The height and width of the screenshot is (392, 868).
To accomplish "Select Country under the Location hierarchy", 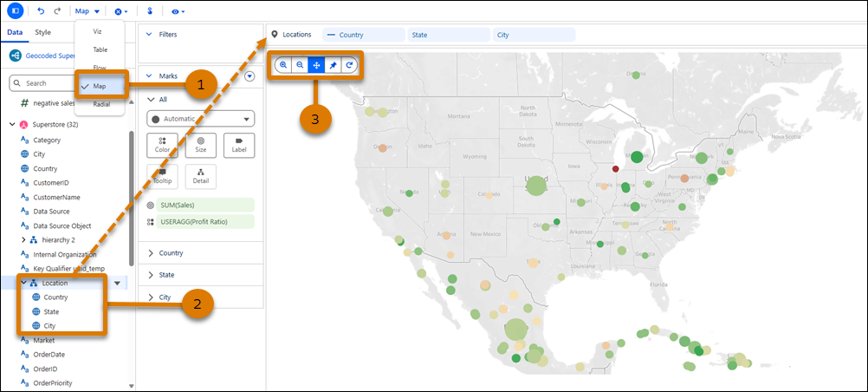I will point(55,297).
